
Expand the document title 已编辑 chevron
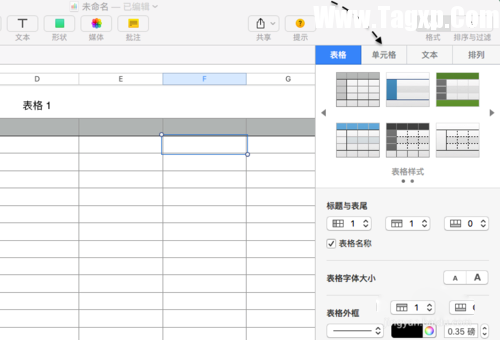pyautogui.click(x=155, y=6)
